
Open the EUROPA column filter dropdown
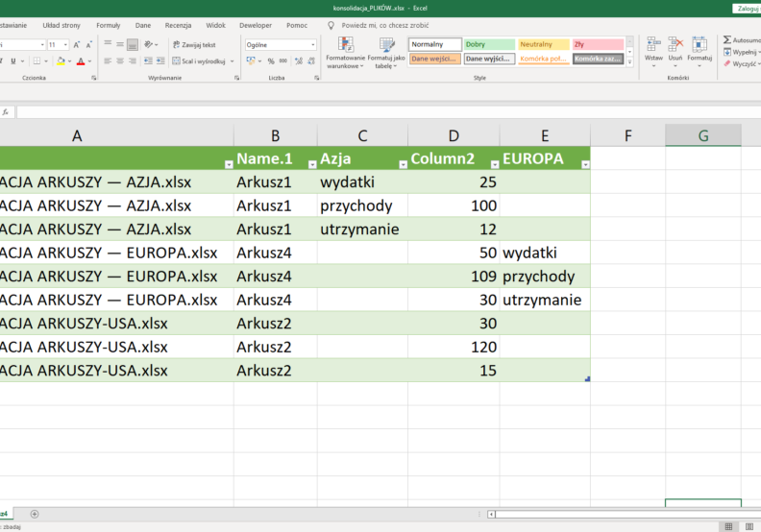tap(585, 164)
